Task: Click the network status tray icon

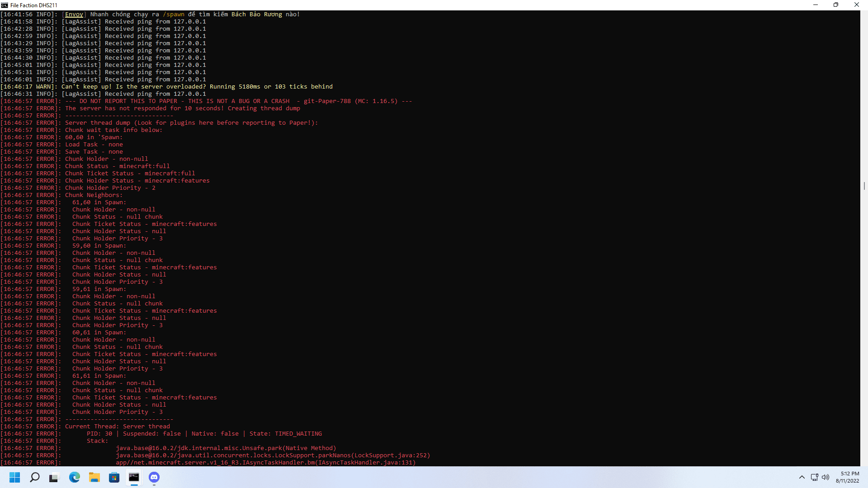Action: click(814, 477)
